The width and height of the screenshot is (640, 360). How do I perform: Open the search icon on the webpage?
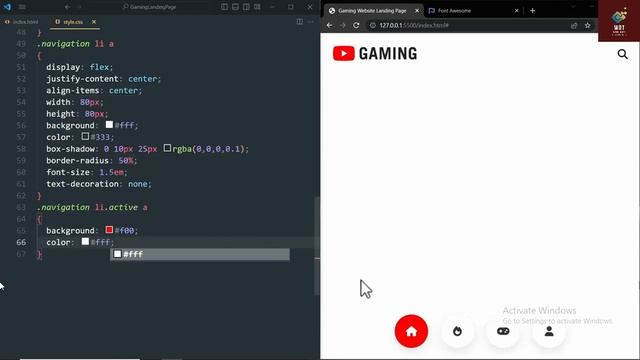pyautogui.click(x=622, y=54)
